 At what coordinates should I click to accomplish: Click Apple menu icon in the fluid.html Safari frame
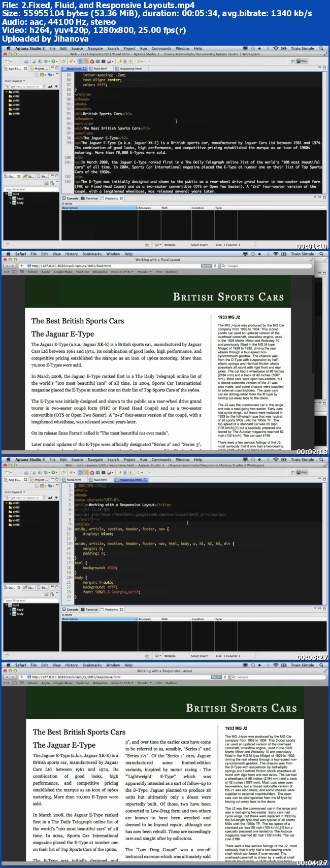pyautogui.click(x=7, y=254)
